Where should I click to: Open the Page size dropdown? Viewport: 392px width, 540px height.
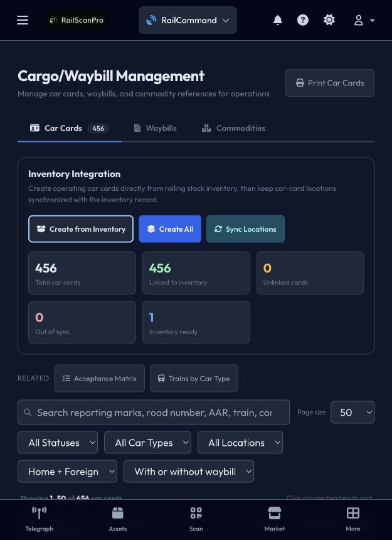(x=352, y=412)
